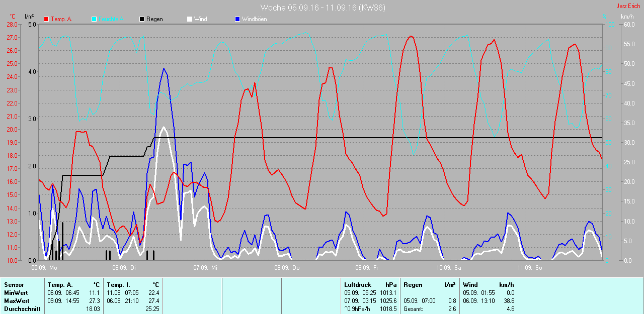Click the '05.09. Mo' date axis label
This screenshot has width=644, height=314.
click(x=44, y=268)
